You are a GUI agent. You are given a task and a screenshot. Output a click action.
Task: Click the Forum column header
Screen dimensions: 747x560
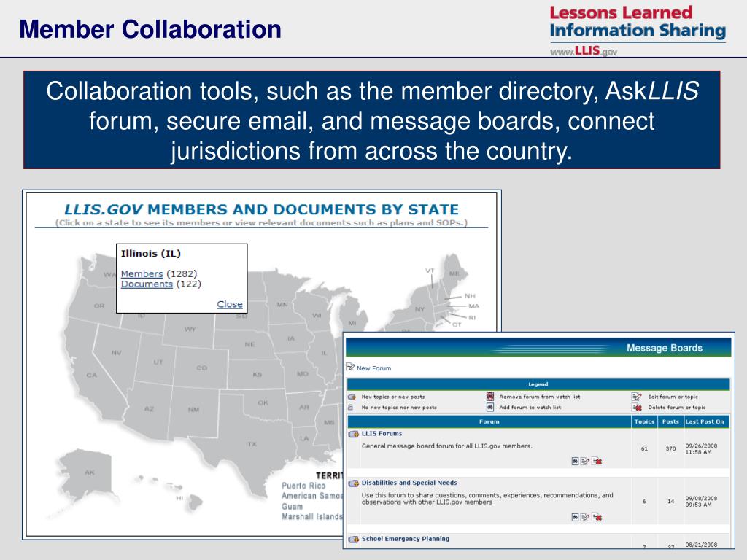[489, 421]
